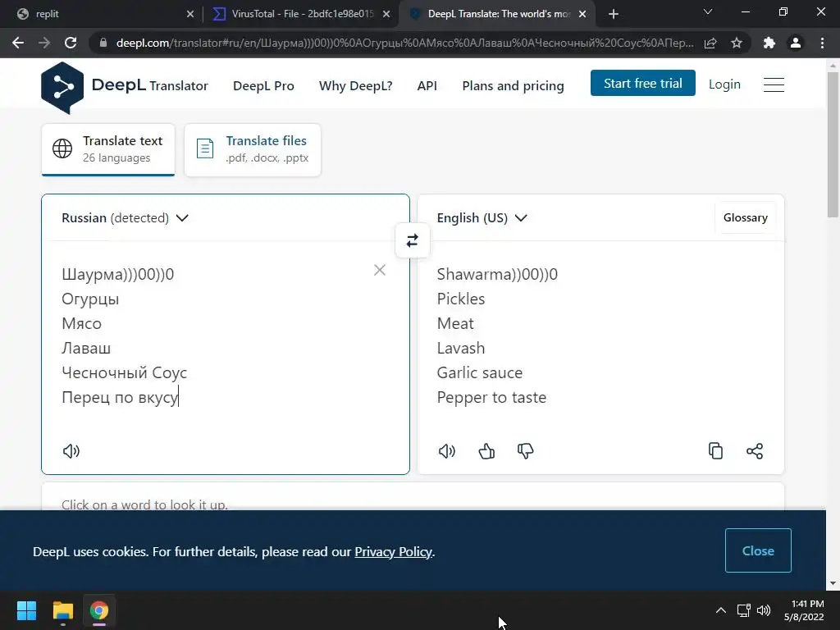The height and width of the screenshot is (630, 840).
Task: Click translated word Pickles
Action: pyautogui.click(x=461, y=299)
